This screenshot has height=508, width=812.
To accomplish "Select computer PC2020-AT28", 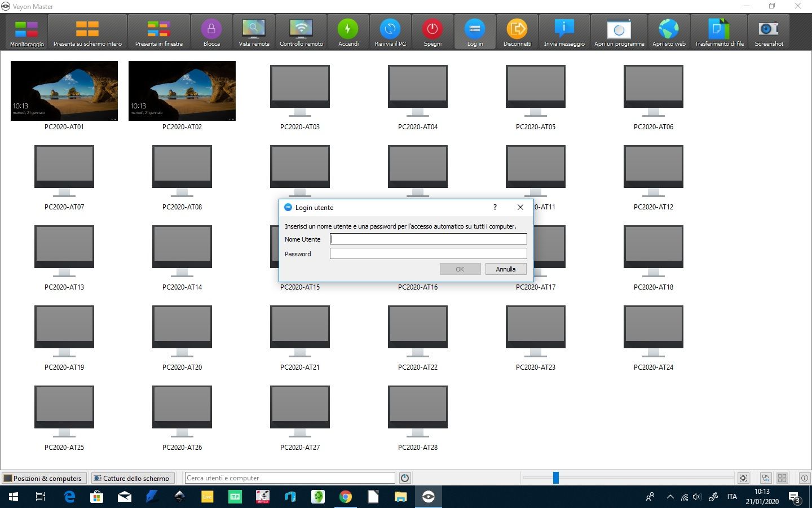I will click(418, 417).
